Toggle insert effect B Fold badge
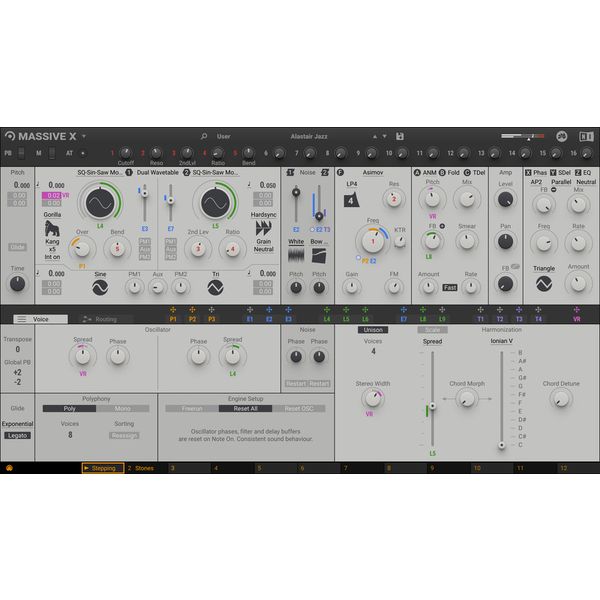The image size is (600, 600). [442, 173]
